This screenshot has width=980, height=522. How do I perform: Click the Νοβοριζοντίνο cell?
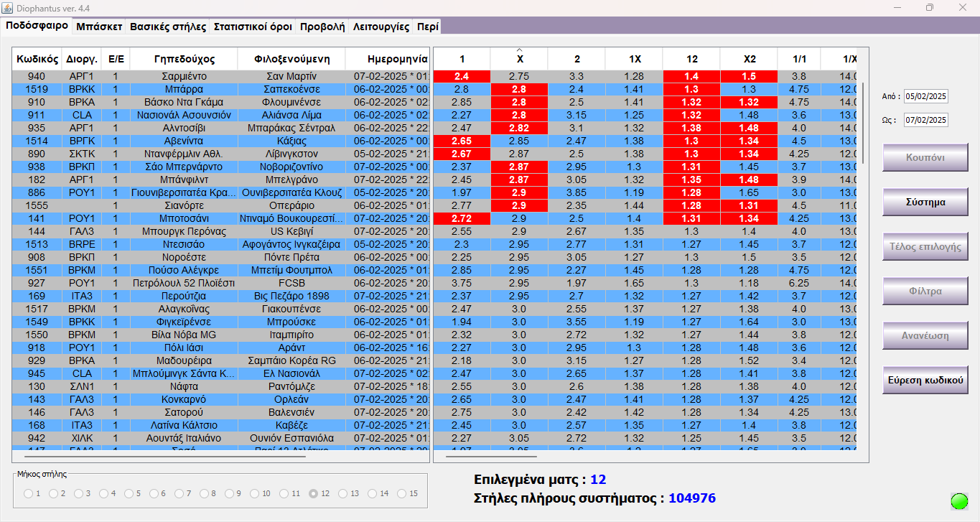(x=291, y=167)
